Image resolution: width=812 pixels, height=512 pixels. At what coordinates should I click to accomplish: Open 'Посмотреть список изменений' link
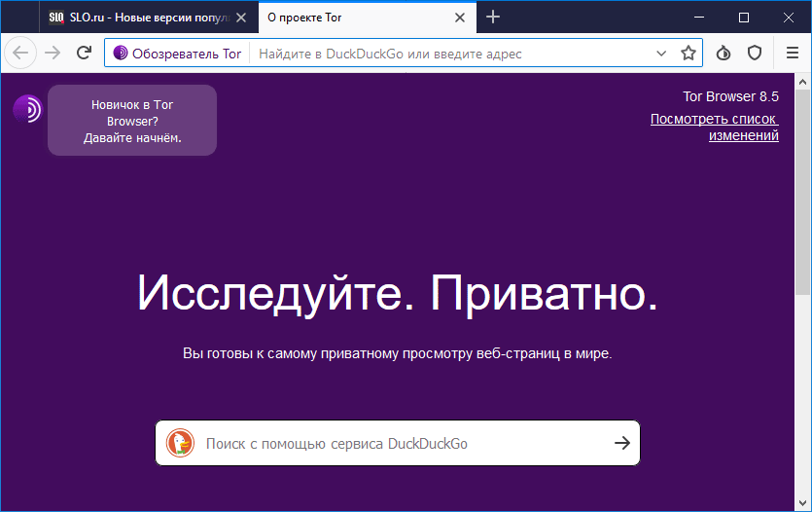pos(715,127)
